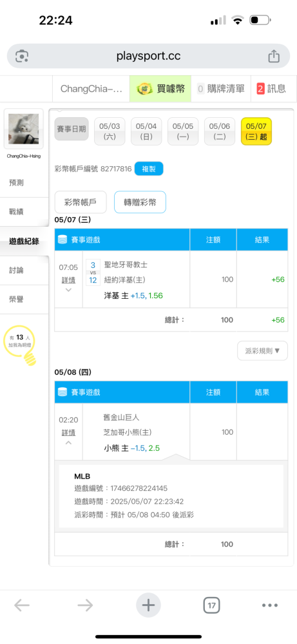Select date 05/05 (一)
Image resolution: width=297 pixels, height=644 pixels.
[183, 131]
